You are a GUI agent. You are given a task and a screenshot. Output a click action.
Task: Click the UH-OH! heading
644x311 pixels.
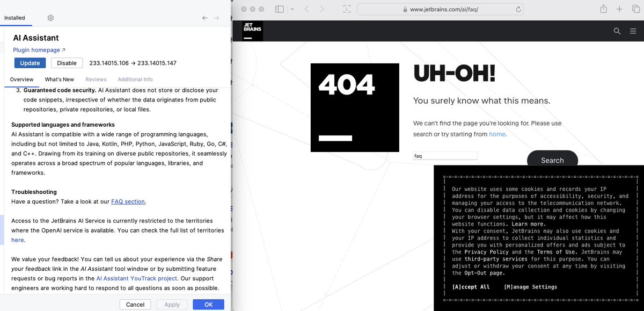pos(454,74)
